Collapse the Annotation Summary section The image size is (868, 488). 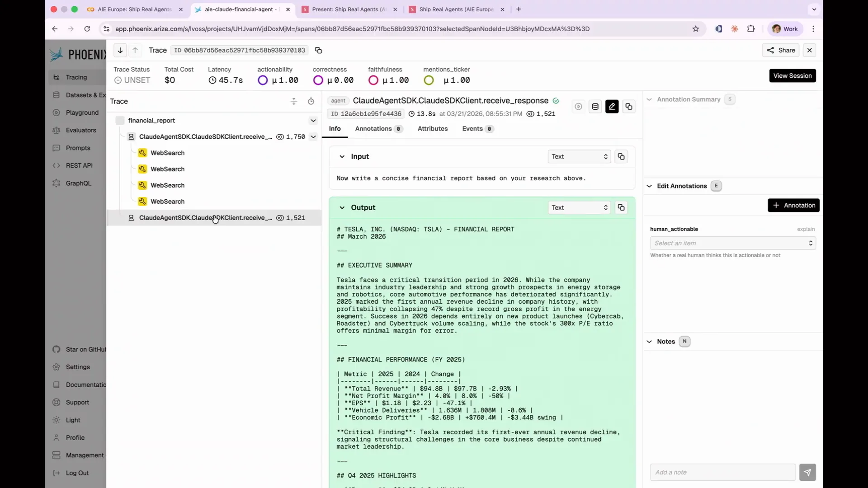649,99
